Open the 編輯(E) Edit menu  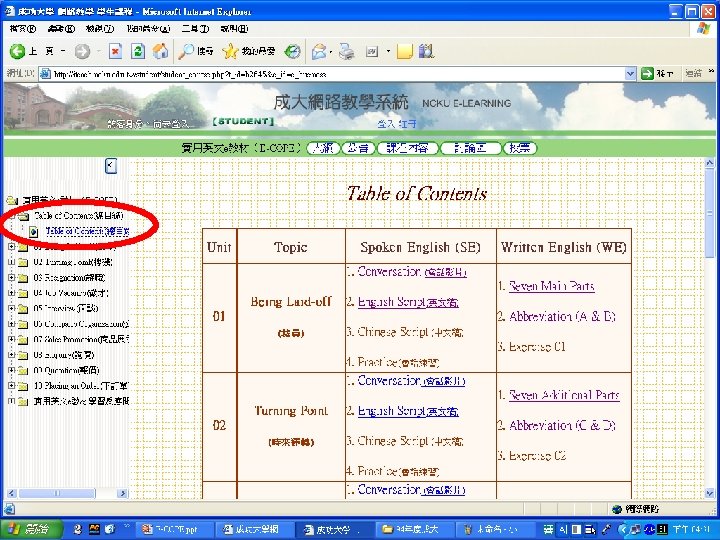tap(61, 29)
